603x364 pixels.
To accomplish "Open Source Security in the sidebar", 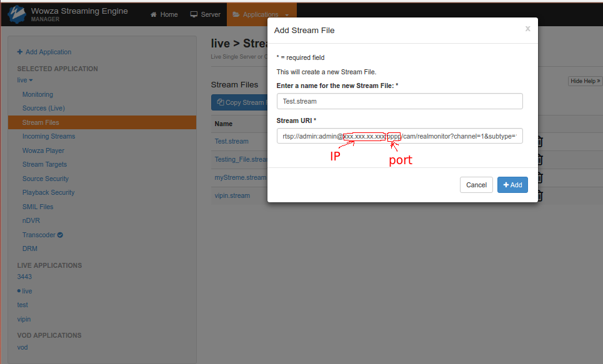I will pos(46,179).
